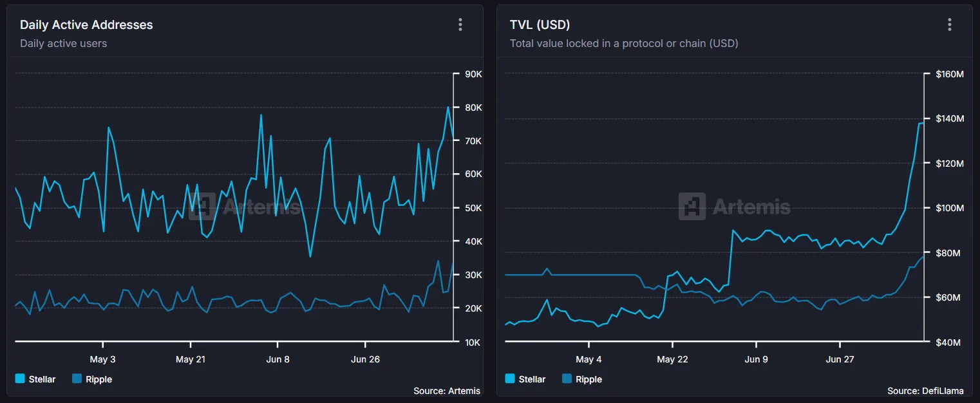Click the Jun 9 axis label on TVL chart

756,359
